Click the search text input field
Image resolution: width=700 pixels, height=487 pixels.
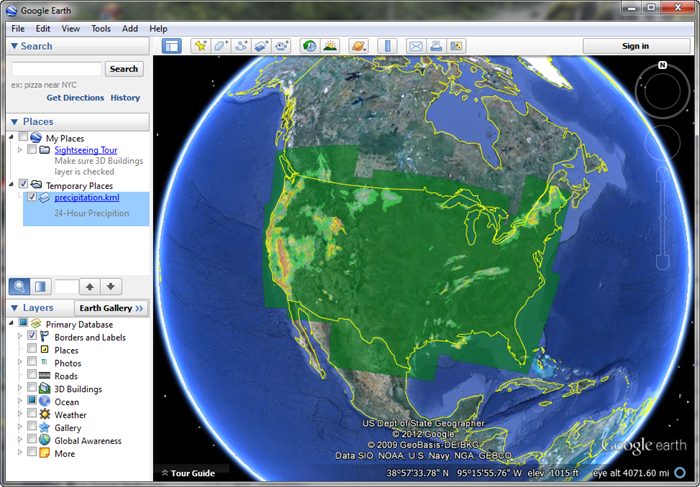(x=55, y=69)
